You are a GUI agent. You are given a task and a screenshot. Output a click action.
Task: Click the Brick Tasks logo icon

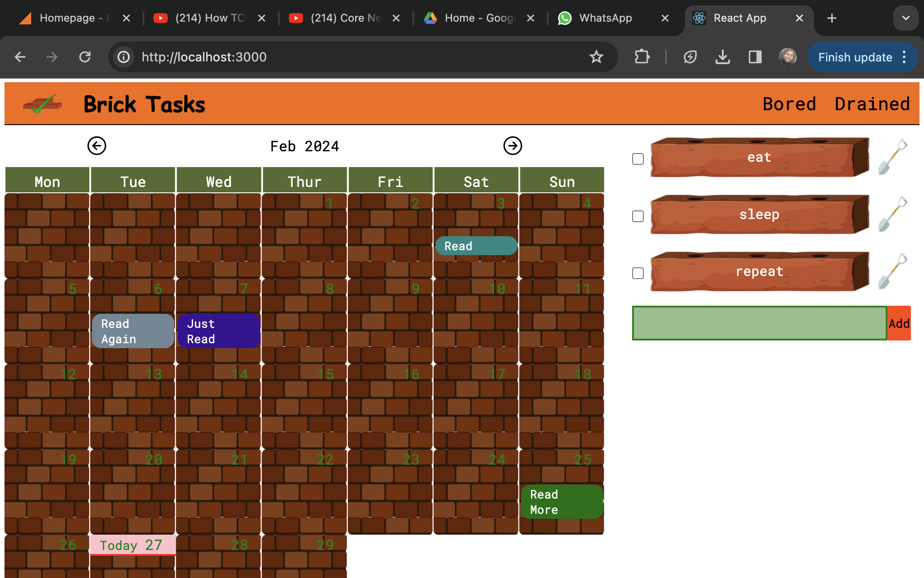click(x=42, y=104)
